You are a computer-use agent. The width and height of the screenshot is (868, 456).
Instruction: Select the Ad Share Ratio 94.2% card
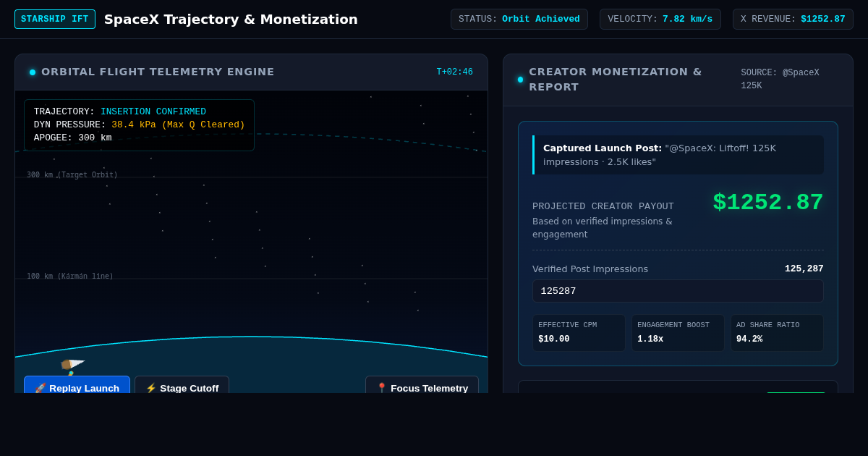(x=777, y=333)
